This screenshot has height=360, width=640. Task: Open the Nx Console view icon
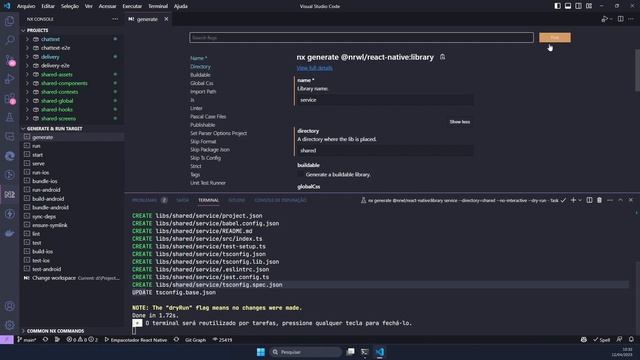9,194
